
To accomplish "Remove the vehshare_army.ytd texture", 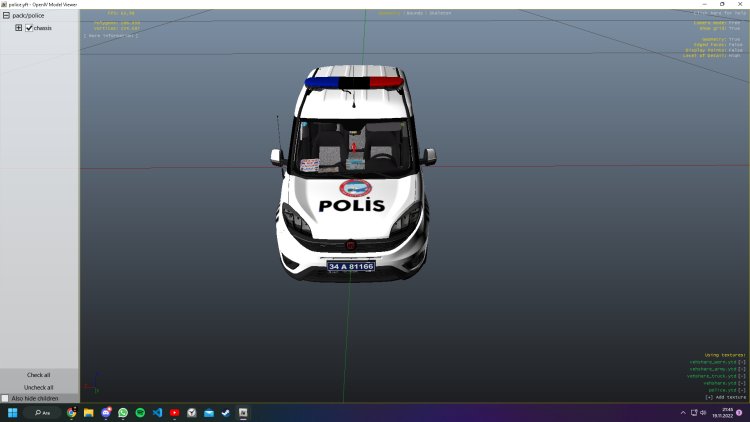I will tap(742, 369).
